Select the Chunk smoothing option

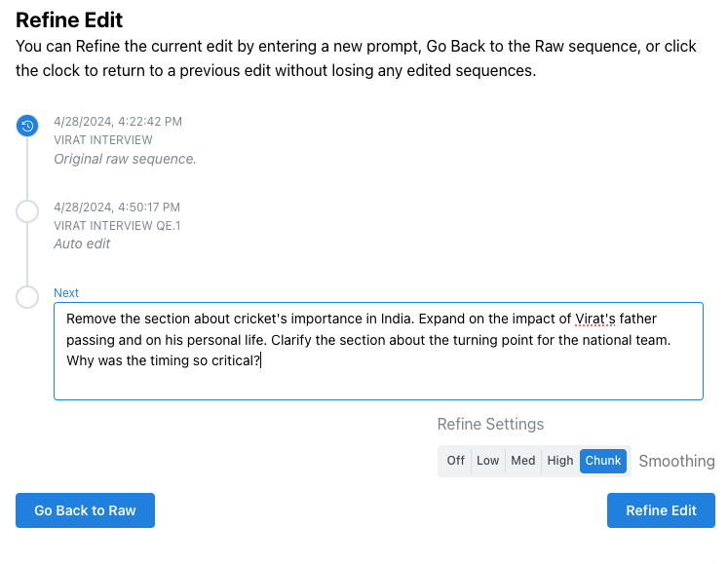tap(602, 461)
